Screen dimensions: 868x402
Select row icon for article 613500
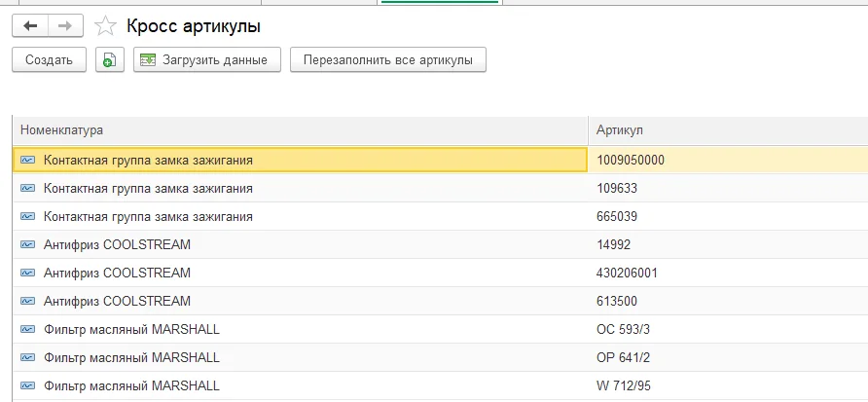click(27, 301)
